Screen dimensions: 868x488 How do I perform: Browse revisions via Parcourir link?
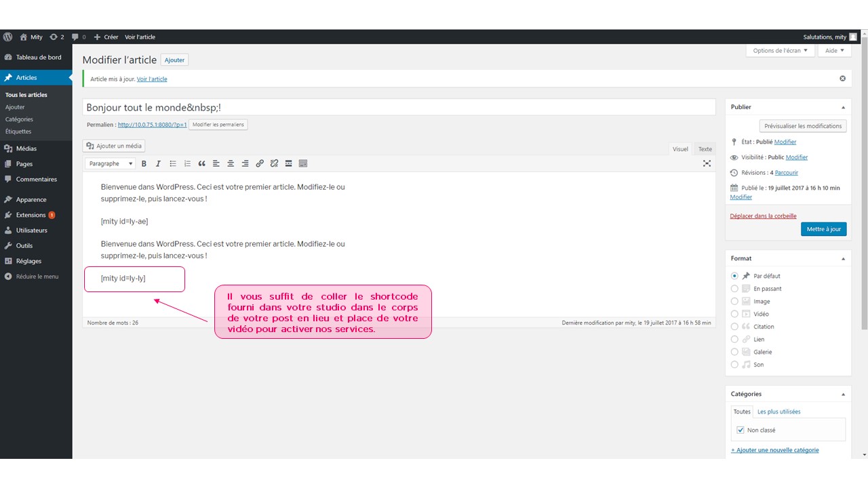[x=787, y=173]
